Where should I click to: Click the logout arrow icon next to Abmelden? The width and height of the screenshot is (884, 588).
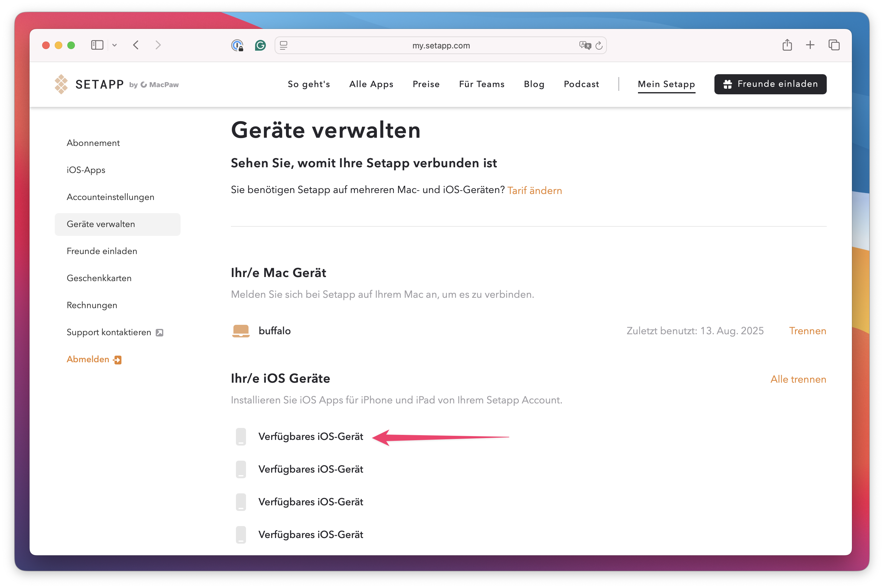[117, 360]
